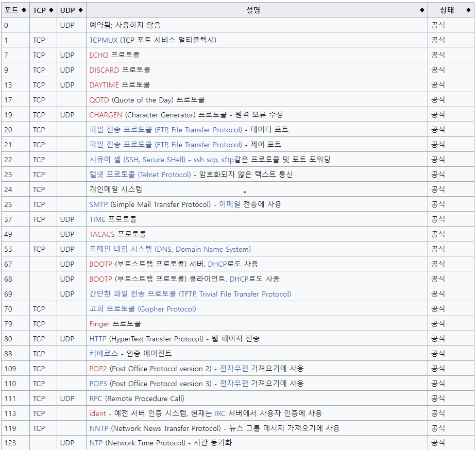Viewport: 476px width, 450px height.
Task: Sort table by 상태 column arrows
Action: [x=468, y=10]
